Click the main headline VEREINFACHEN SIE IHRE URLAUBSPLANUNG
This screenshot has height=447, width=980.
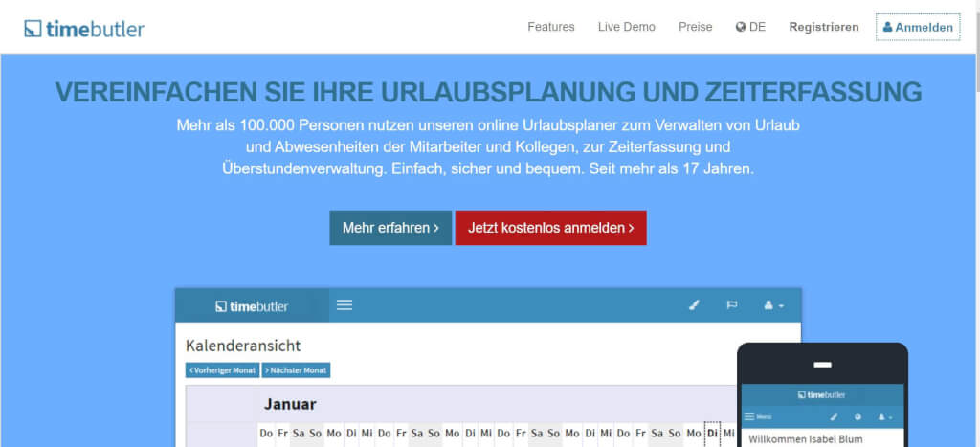[x=488, y=93]
